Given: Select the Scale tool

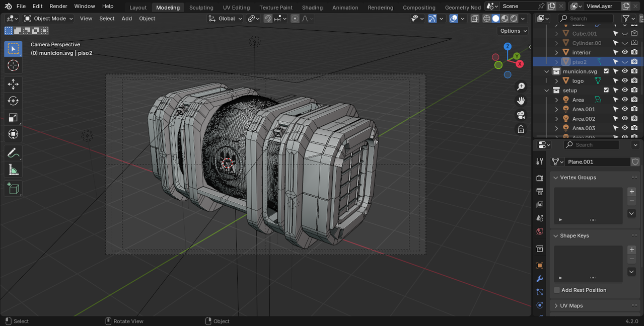Looking at the screenshot, I should (13, 118).
